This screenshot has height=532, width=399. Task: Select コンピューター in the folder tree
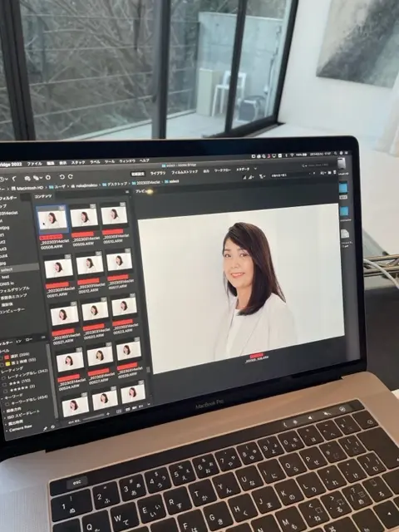coord(12,311)
